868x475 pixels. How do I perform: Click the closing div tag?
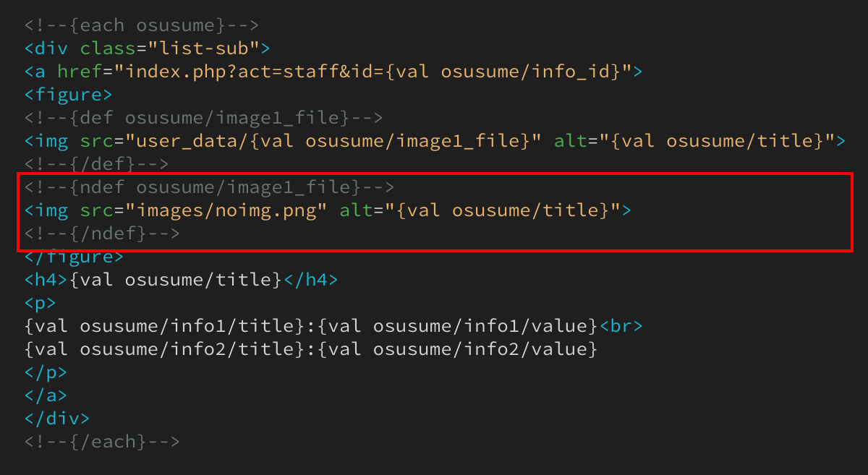pyautogui.click(x=56, y=419)
